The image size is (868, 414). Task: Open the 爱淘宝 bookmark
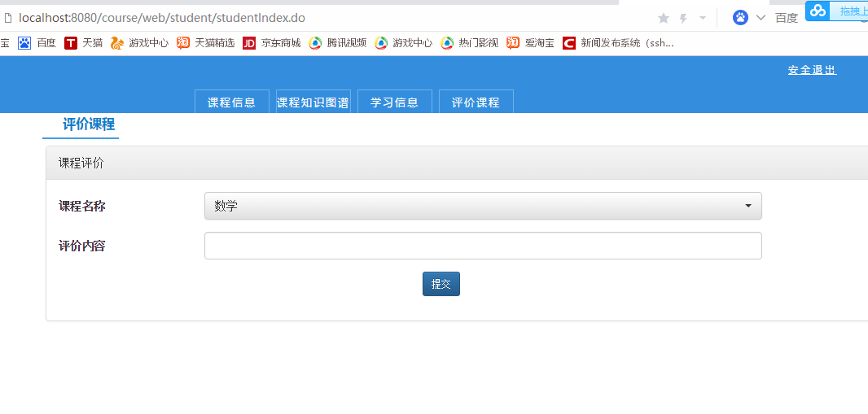(530, 43)
